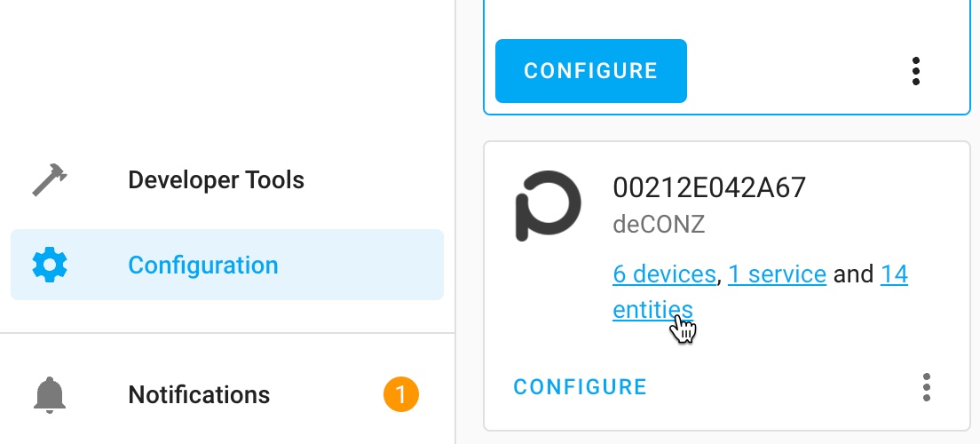
Task: Open the deCONZ card three-dot menu
Action: 927,387
